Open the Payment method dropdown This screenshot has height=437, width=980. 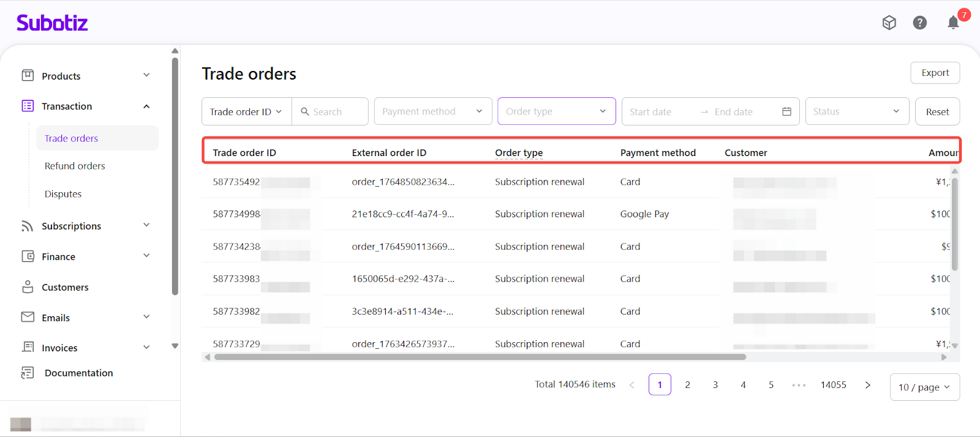click(432, 111)
